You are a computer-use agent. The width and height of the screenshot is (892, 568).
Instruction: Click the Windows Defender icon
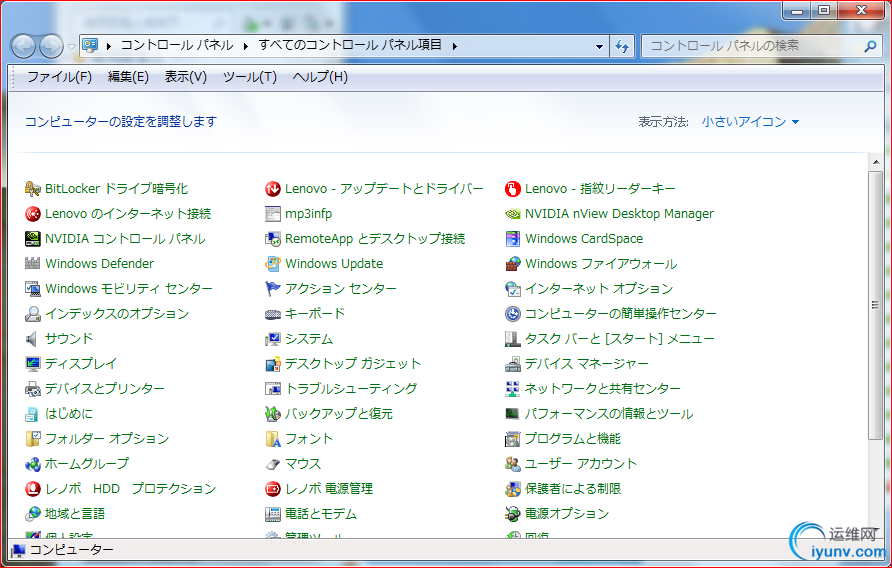point(33,264)
